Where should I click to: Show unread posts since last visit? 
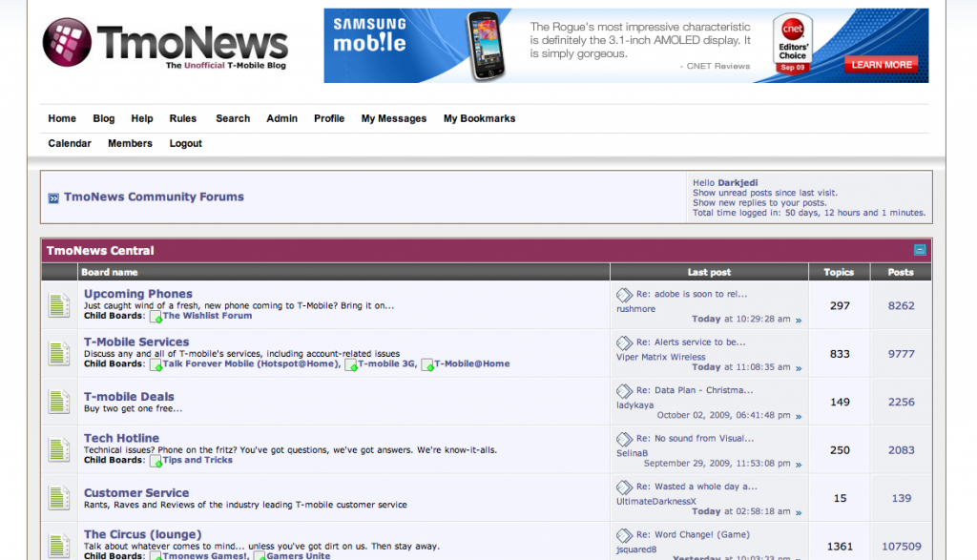pos(765,193)
